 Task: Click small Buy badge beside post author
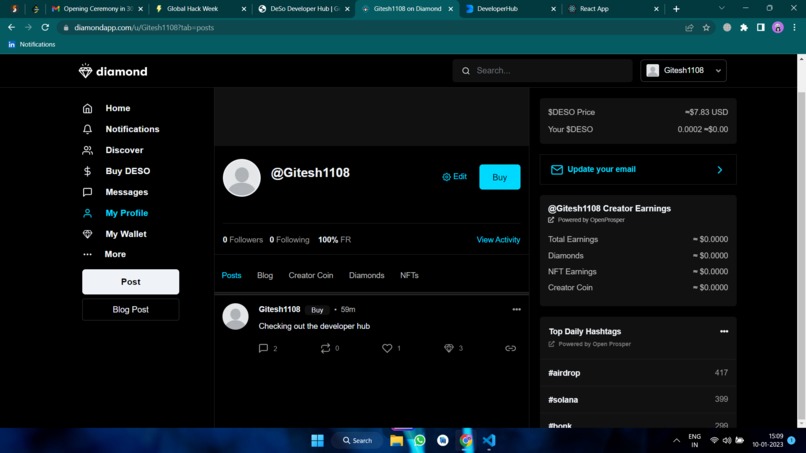pyautogui.click(x=317, y=310)
